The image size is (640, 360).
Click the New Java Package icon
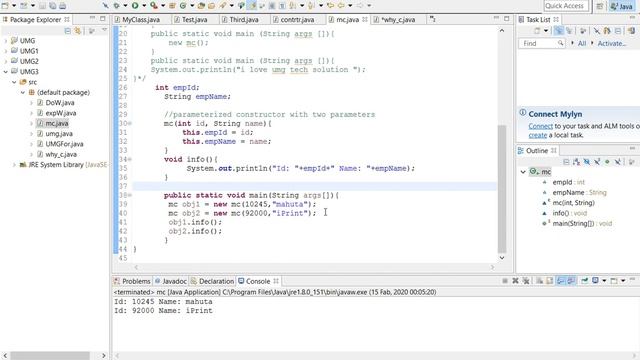point(172,6)
